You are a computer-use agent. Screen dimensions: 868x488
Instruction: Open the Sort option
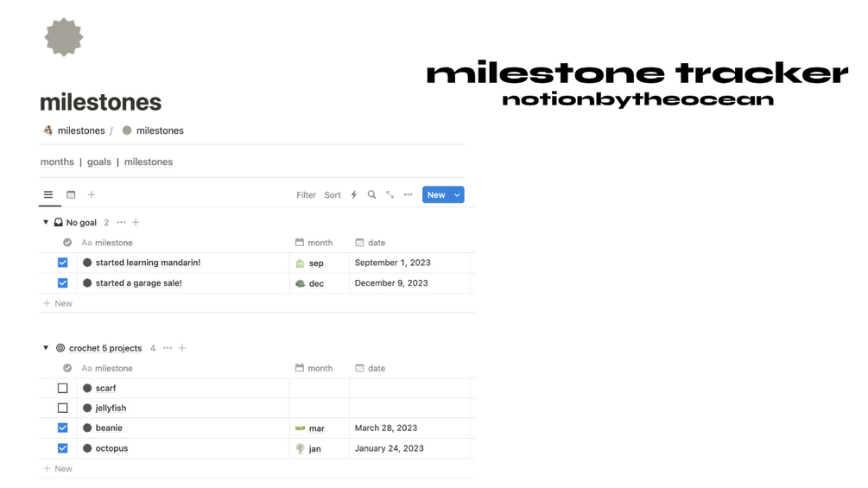(333, 194)
